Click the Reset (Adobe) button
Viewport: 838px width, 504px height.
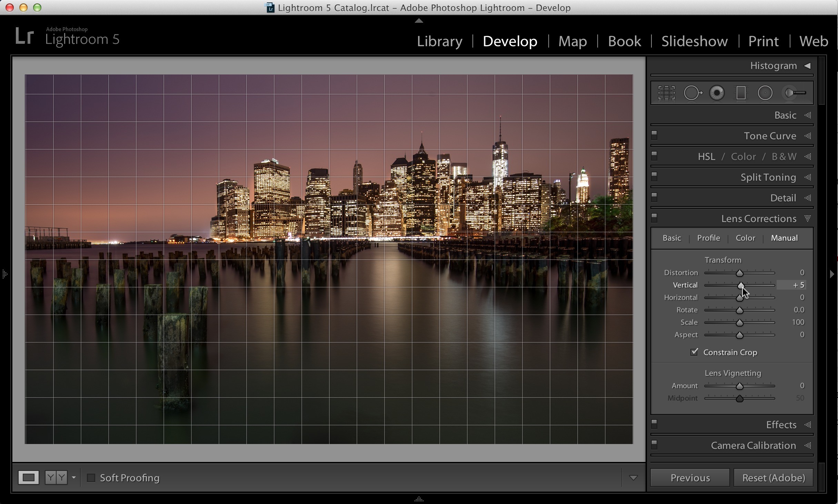774,478
